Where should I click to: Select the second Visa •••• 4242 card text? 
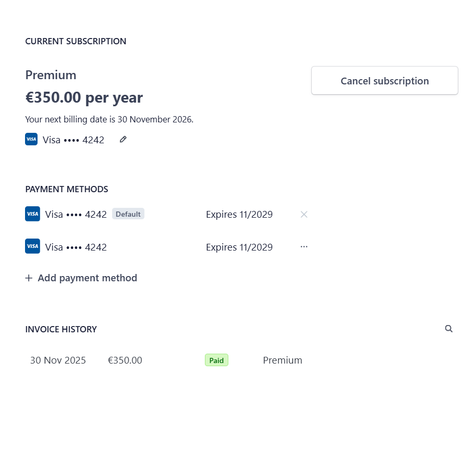76,247
